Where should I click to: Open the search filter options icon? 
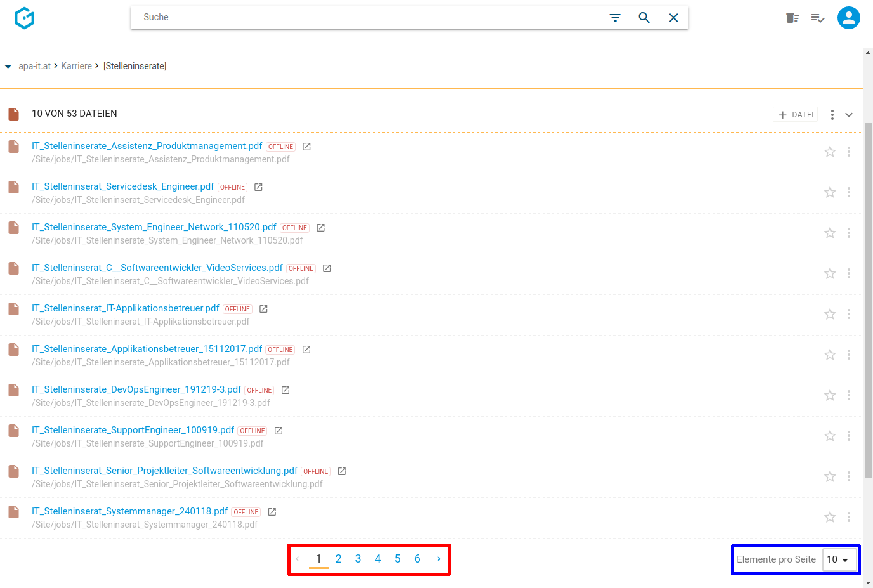(x=615, y=18)
